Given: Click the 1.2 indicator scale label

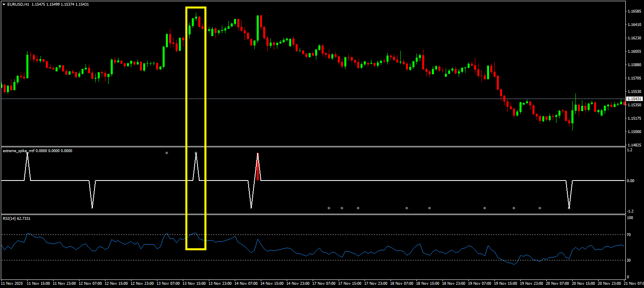Looking at the screenshot, I should pos(629,150).
